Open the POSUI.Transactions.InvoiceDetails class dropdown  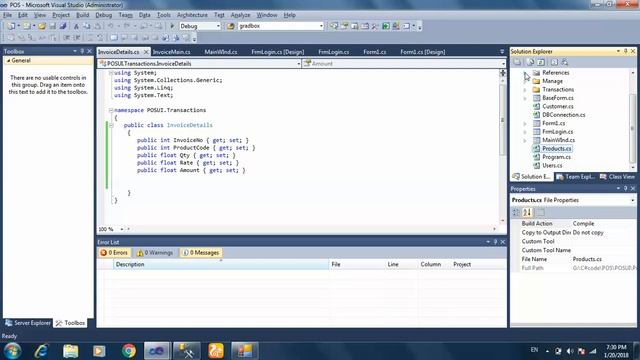click(298, 64)
